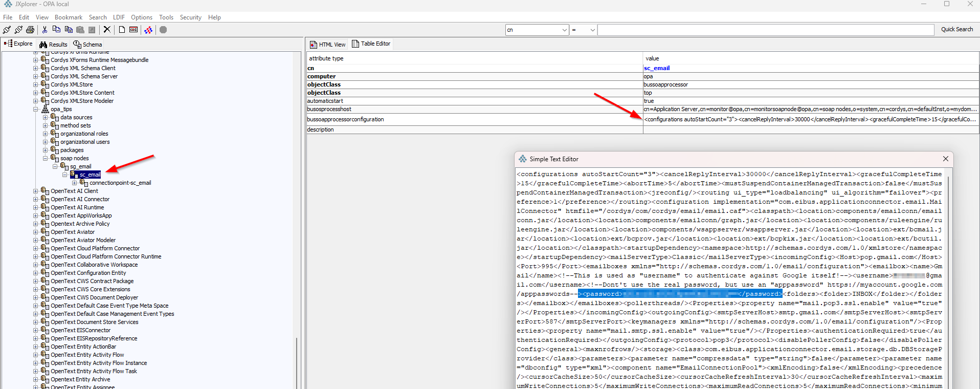Open the equals operator dropdown
The width and height of the screenshot is (980, 389).
click(x=592, y=30)
